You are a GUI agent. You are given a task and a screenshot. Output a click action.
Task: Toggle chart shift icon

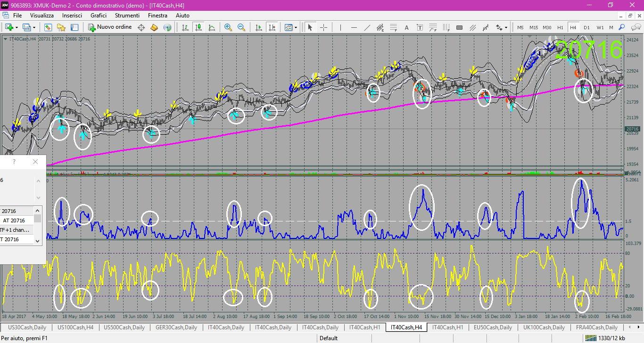click(x=272, y=27)
